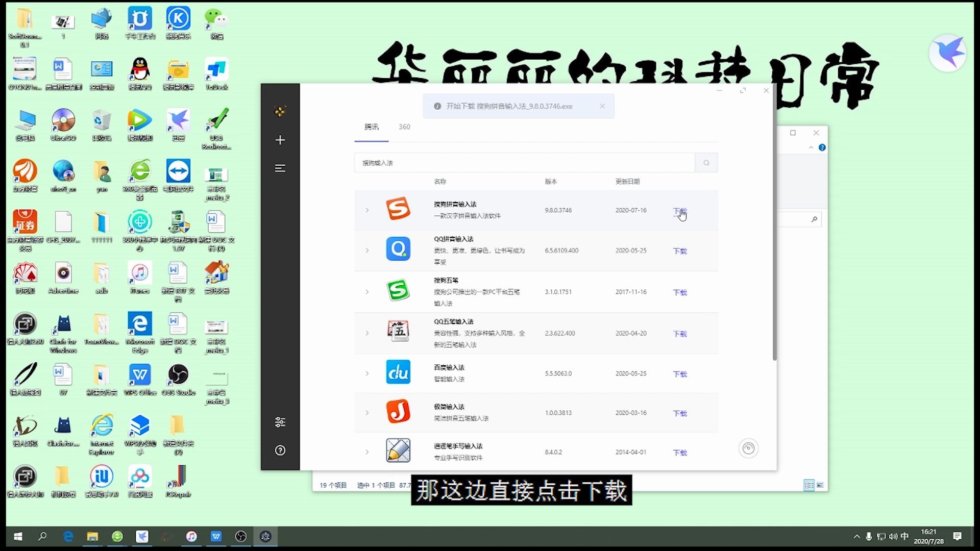
Task: Expand the QQ五笔输入法 row chevron
Action: click(x=367, y=333)
